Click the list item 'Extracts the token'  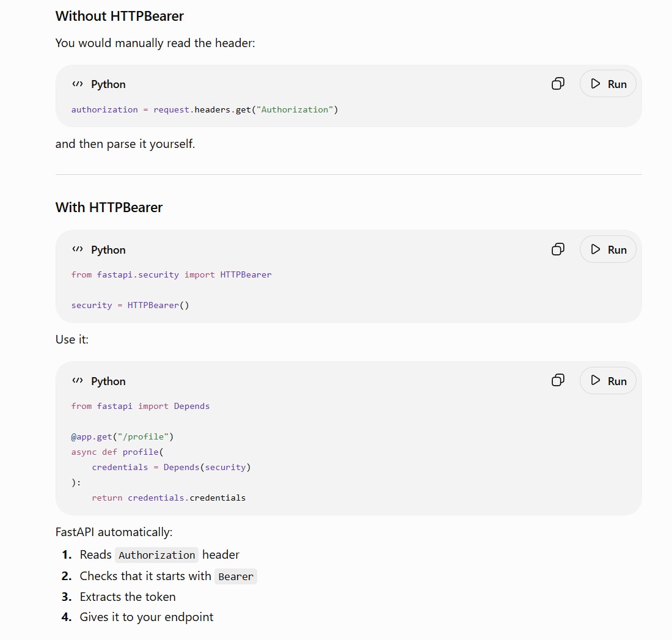[x=128, y=597]
